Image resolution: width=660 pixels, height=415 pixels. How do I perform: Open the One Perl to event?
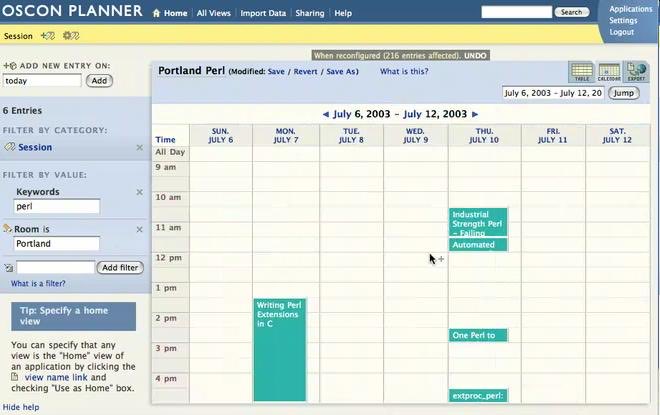(x=478, y=335)
